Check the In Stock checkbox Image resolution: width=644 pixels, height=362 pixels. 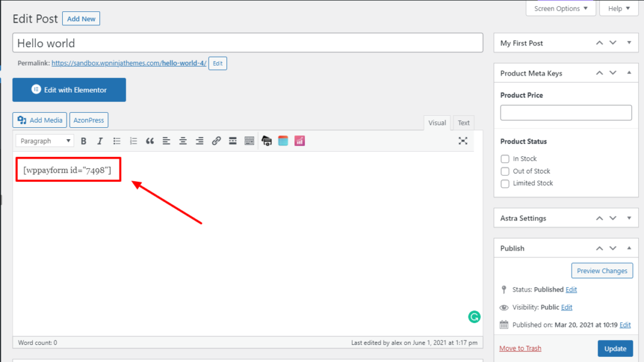(x=505, y=159)
